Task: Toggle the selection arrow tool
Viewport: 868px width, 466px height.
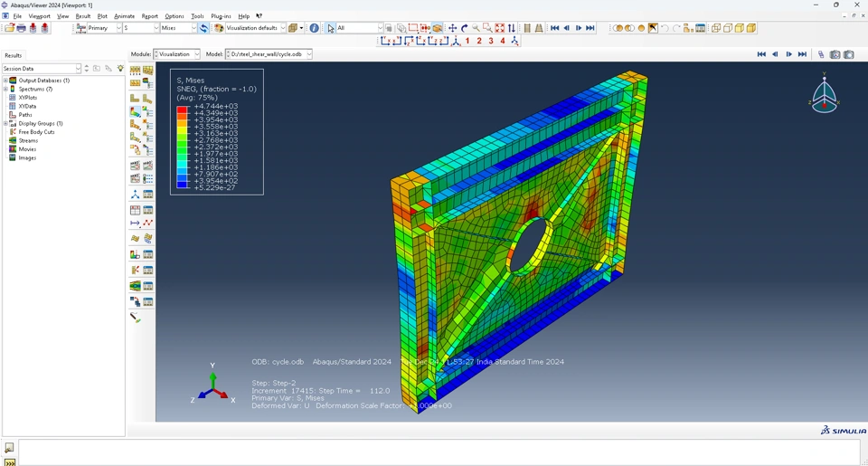Action: click(x=331, y=28)
